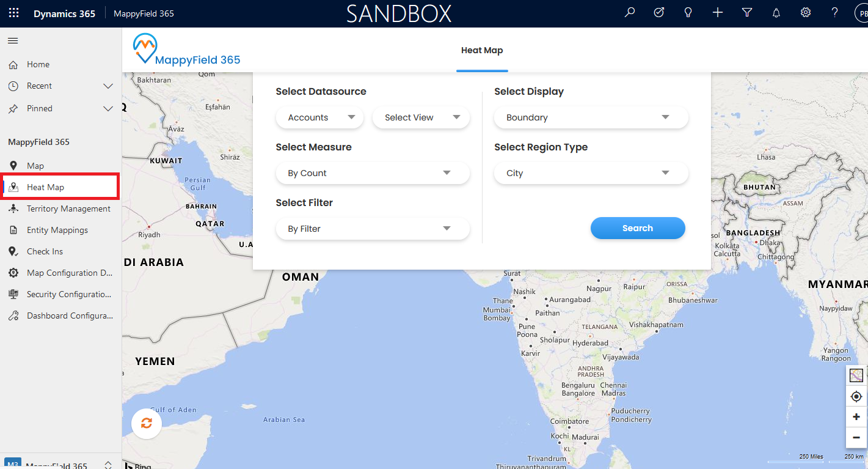Click the MappyField 365 sidebar section heading
This screenshot has width=868, height=469.
39,142
